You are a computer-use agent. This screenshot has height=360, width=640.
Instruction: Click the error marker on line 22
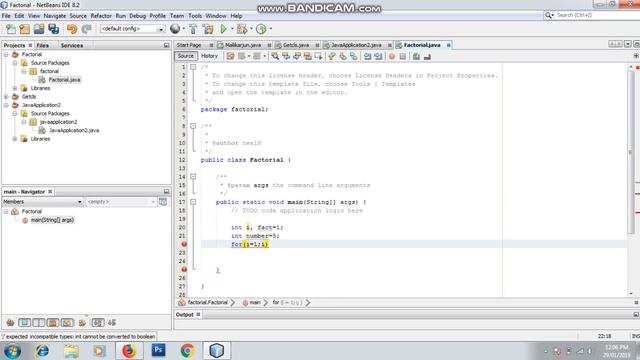click(x=184, y=244)
